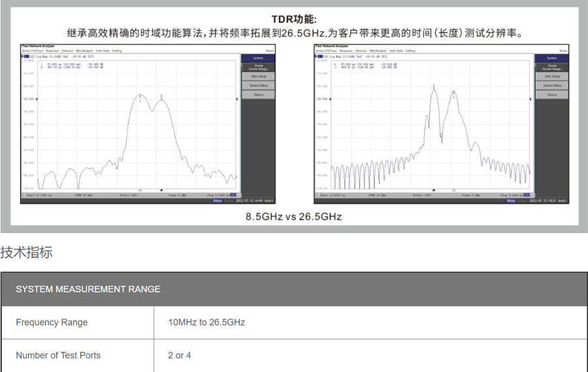Click the "10MHz to 26.5GHz" table cell
This screenshot has width=588, height=372.
coord(206,322)
